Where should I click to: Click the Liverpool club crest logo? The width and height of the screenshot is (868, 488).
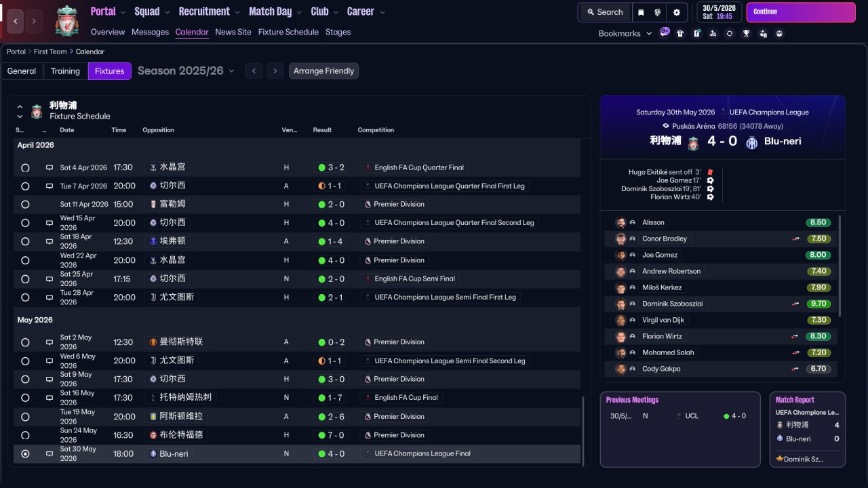pyautogui.click(x=66, y=20)
